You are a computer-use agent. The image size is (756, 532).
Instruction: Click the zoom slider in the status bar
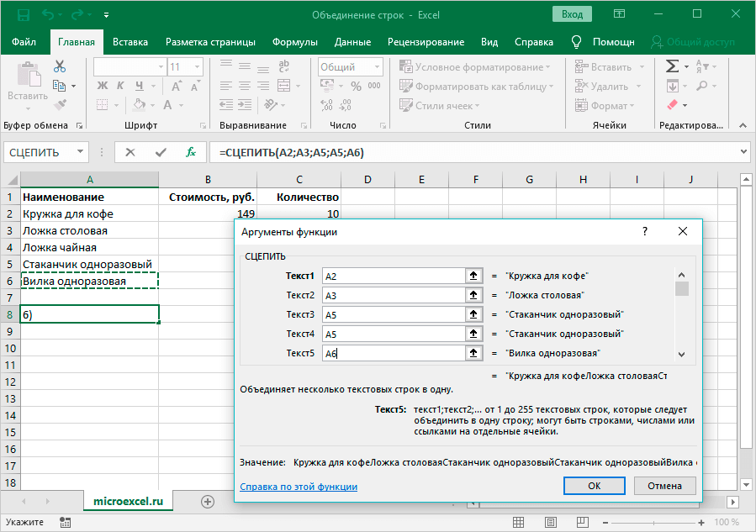click(653, 523)
